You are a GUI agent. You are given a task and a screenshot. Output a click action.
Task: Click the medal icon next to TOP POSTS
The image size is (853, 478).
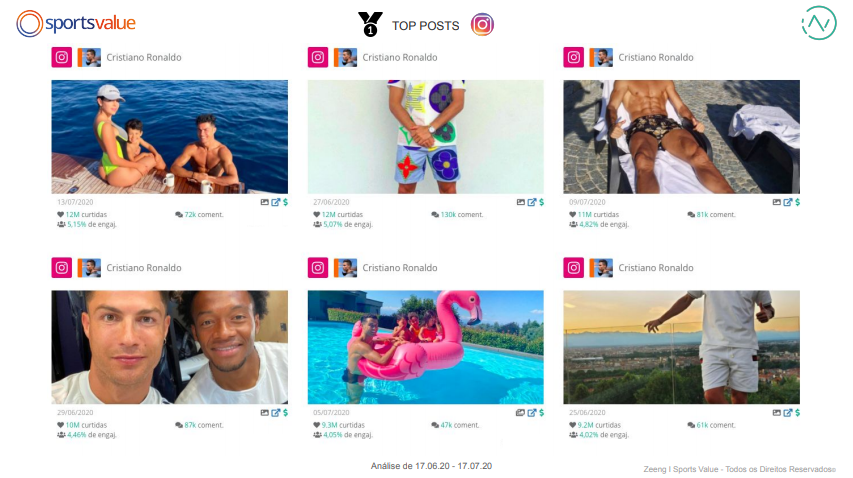[x=370, y=24]
